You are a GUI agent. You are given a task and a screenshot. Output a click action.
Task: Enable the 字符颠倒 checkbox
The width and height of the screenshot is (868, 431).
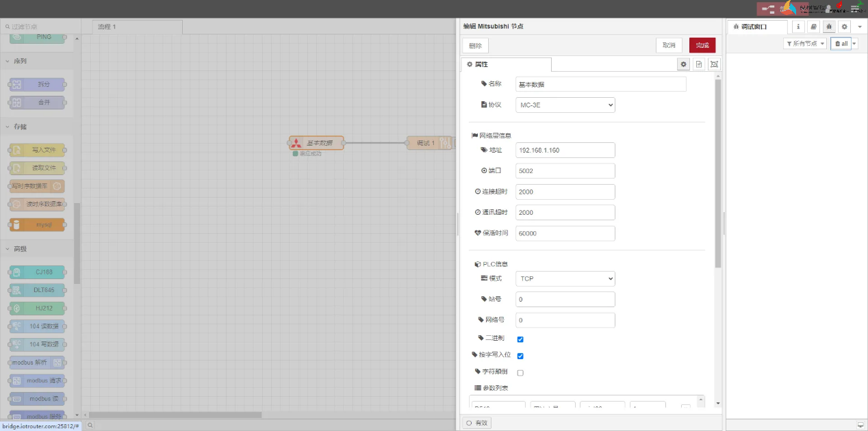520,373
